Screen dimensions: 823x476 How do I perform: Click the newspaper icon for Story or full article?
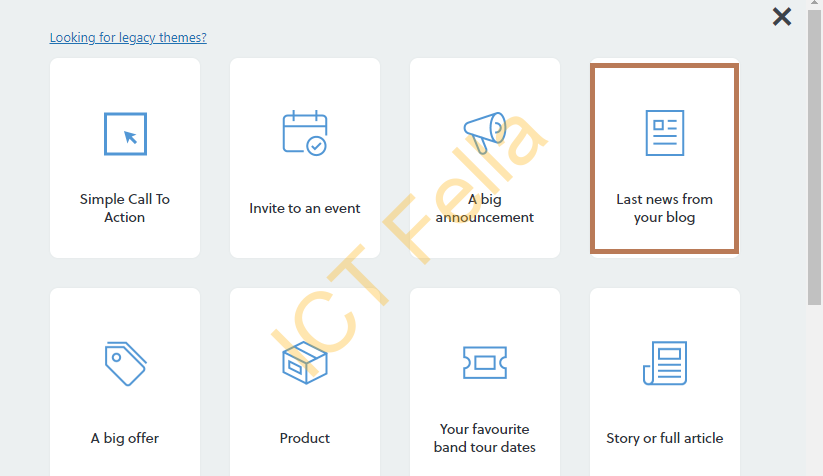(x=664, y=363)
